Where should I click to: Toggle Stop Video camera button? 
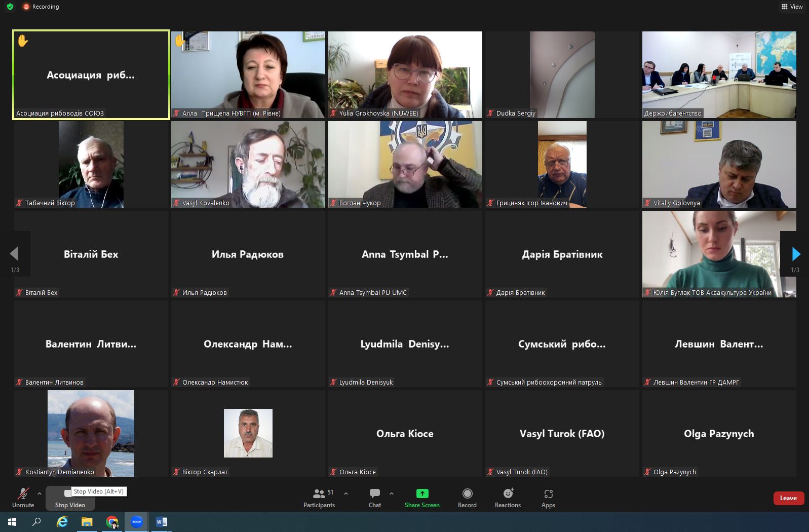[x=69, y=498]
